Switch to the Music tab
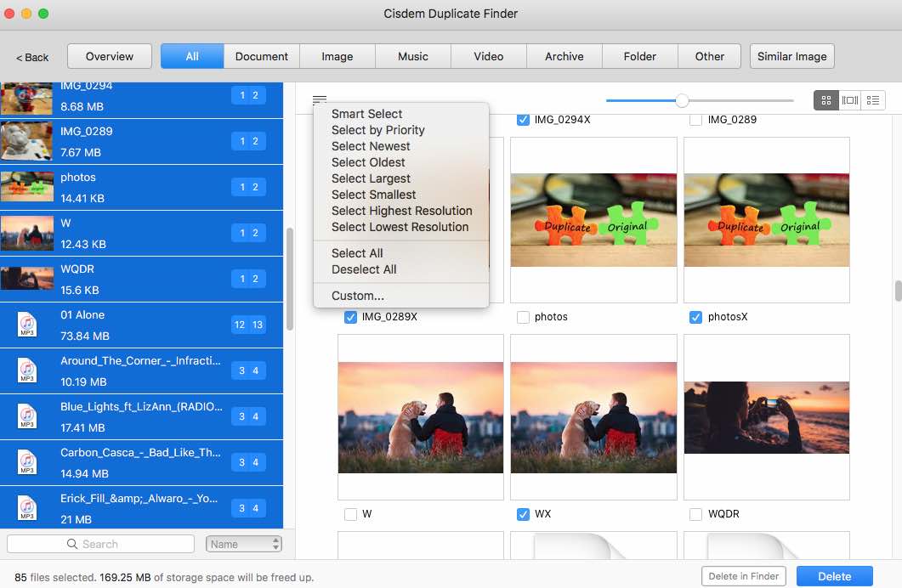902x588 pixels. coord(413,56)
